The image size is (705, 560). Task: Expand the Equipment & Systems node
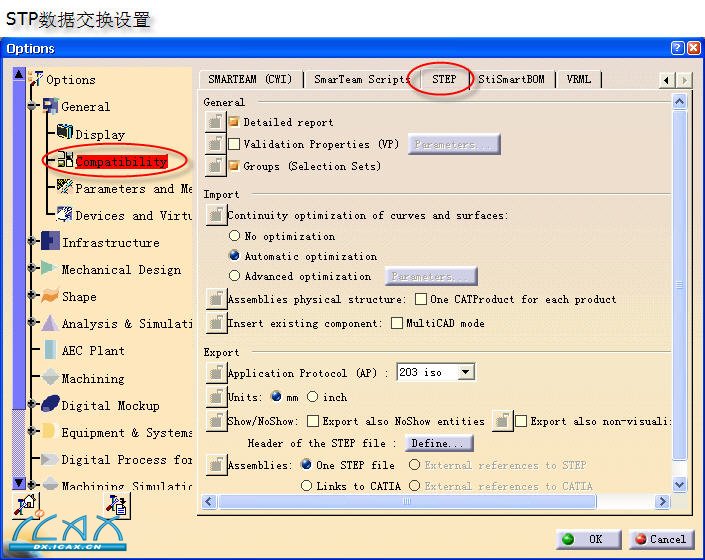click(31, 431)
